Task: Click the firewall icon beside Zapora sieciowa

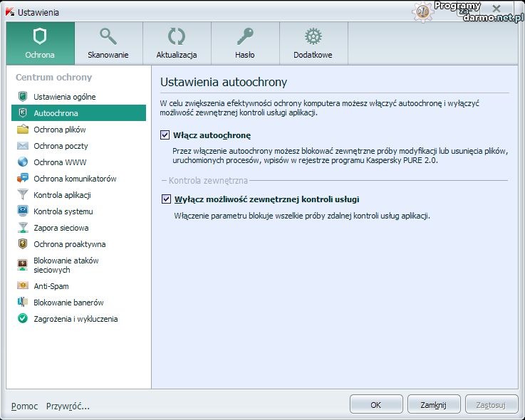Action: click(x=22, y=228)
